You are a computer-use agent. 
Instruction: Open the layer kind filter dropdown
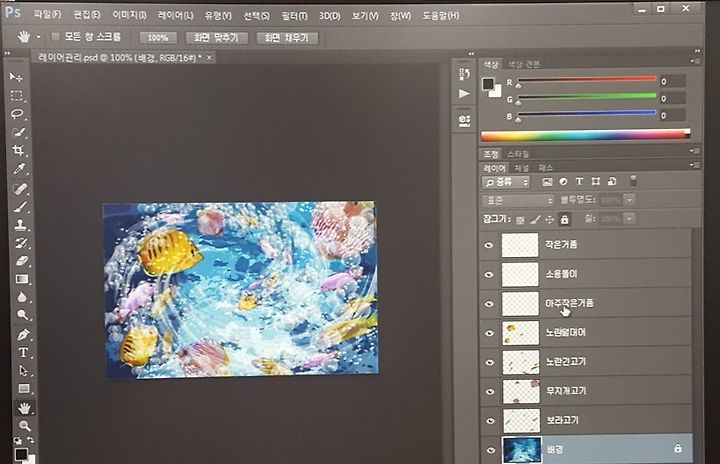click(x=506, y=182)
